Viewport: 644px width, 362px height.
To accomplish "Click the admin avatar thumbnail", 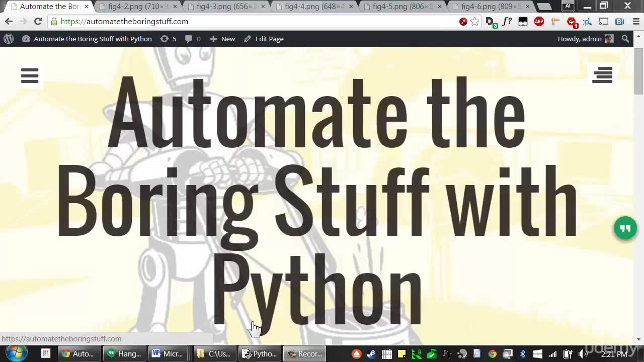I will coord(609,39).
